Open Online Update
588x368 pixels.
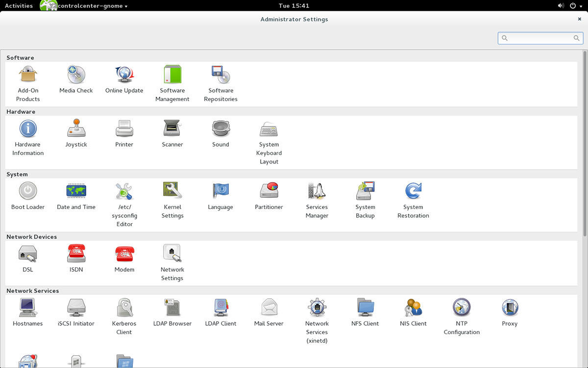point(124,80)
